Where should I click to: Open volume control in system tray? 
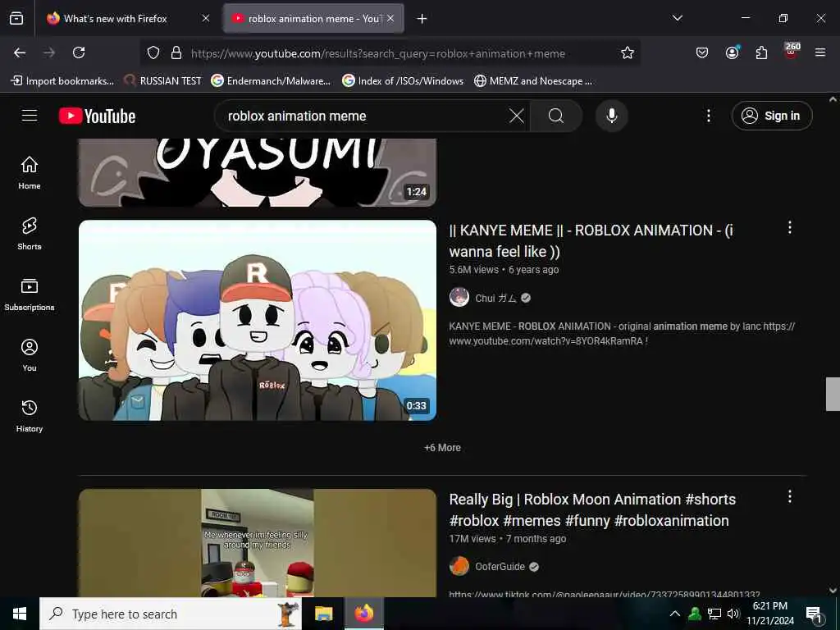coord(733,614)
